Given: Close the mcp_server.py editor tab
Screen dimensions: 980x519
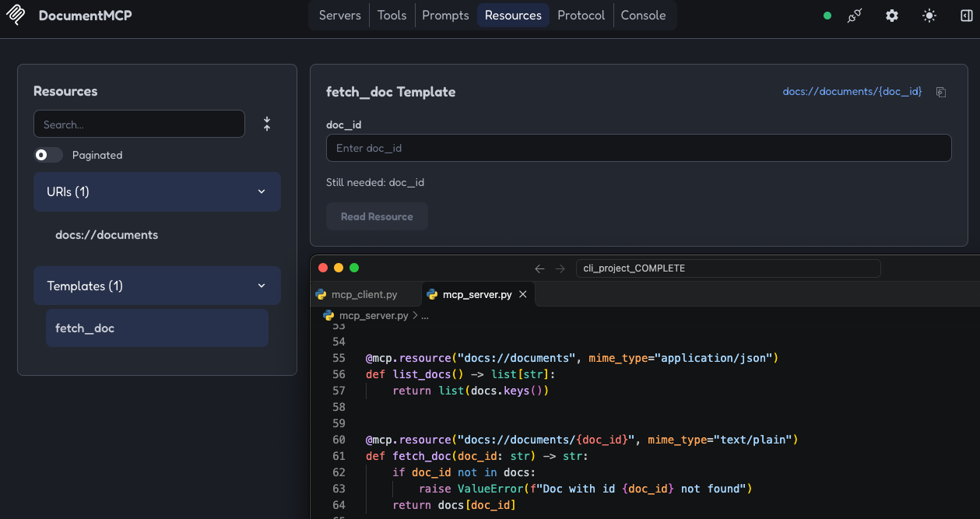Looking at the screenshot, I should [x=523, y=295].
